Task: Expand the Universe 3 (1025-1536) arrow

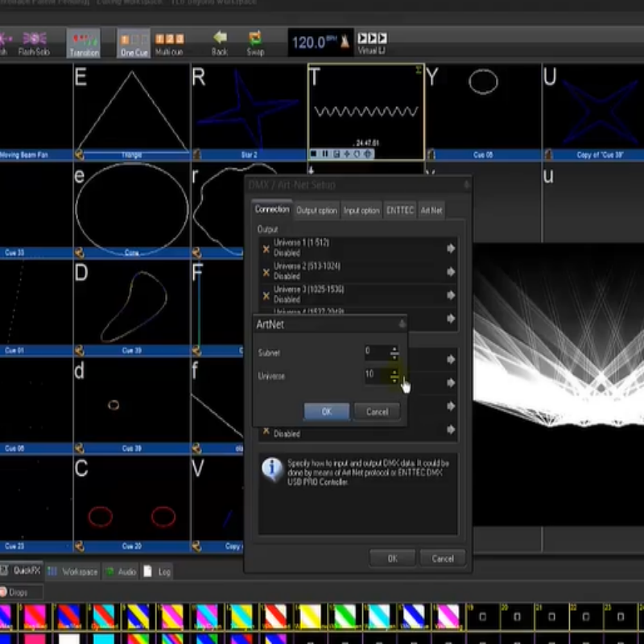Action: pyautogui.click(x=451, y=295)
